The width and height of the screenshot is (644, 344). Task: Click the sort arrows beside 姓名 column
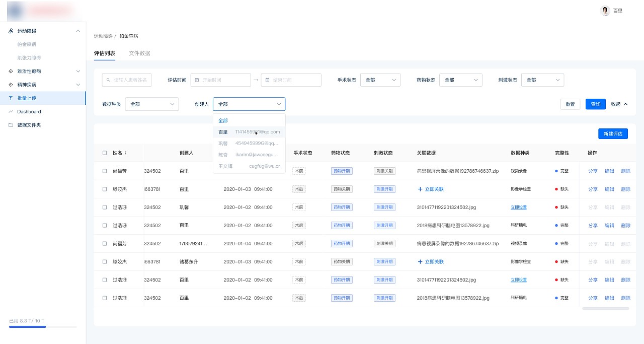126,153
